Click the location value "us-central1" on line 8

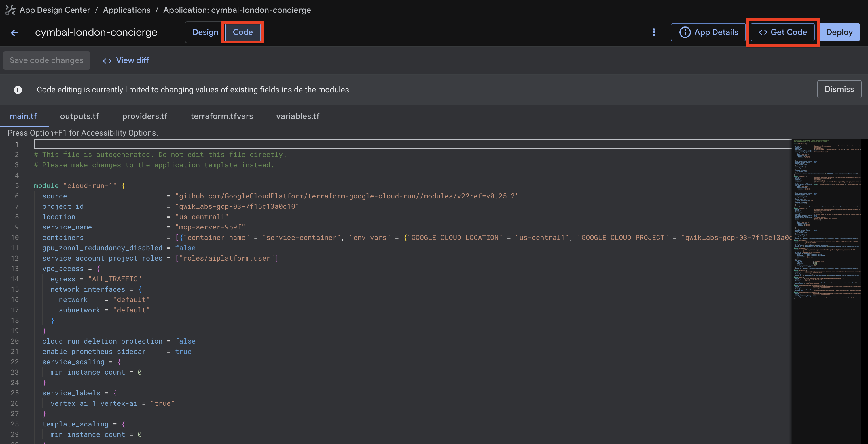tap(202, 217)
